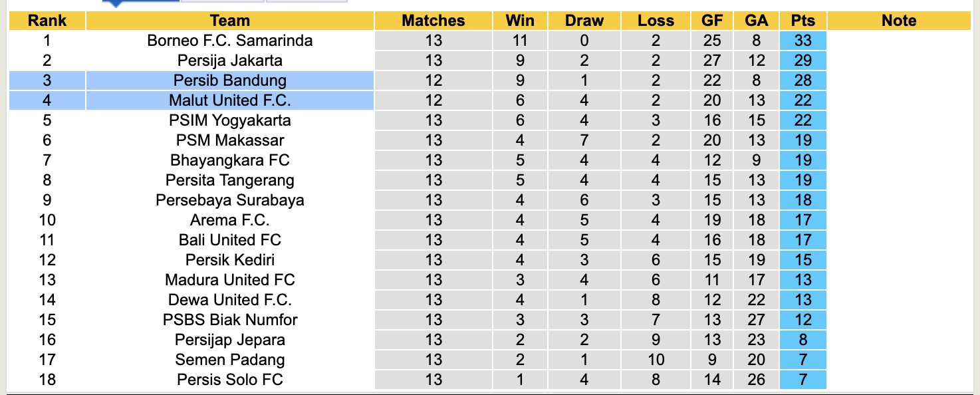Click Borneo's 33 points cell
This screenshot has width=980, height=395.
point(803,41)
